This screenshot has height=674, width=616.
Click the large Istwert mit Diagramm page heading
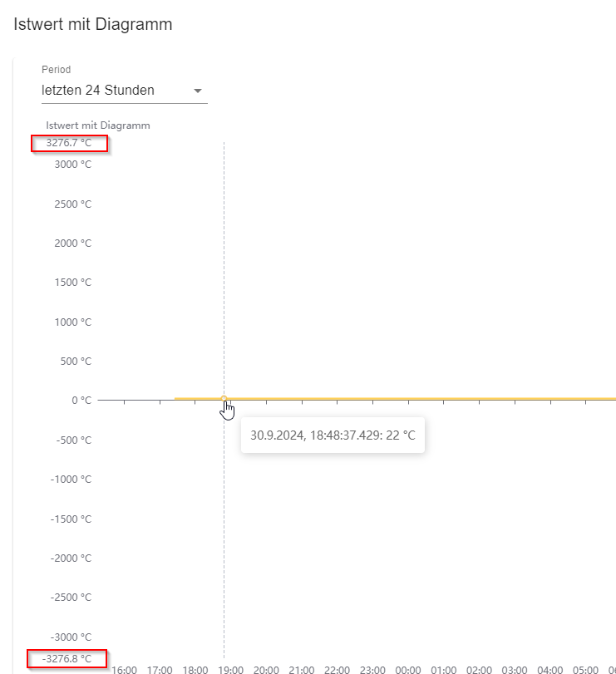pos(93,24)
